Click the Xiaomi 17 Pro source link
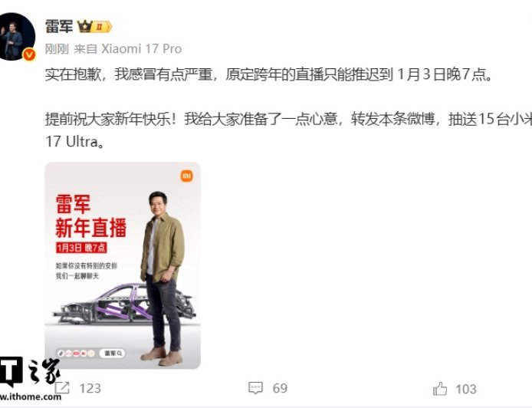Image resolution: width=532 pixels, height=408 pixels. click(142, 49)
